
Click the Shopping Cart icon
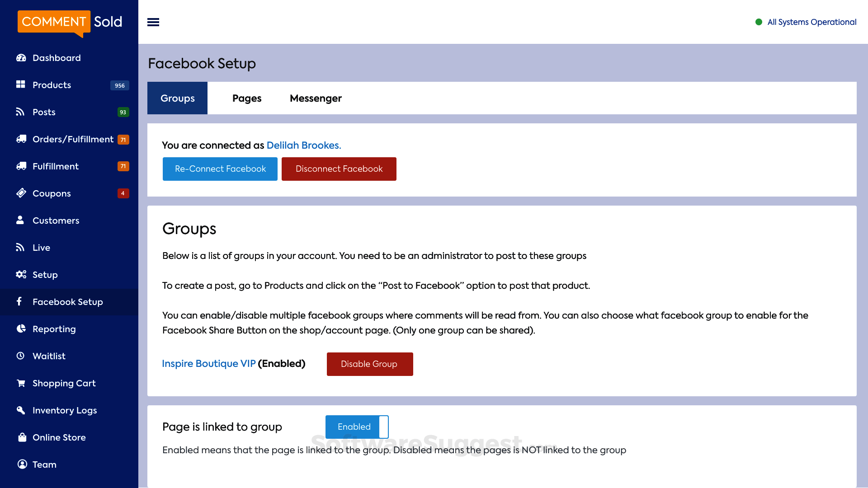tap(21, 383)
